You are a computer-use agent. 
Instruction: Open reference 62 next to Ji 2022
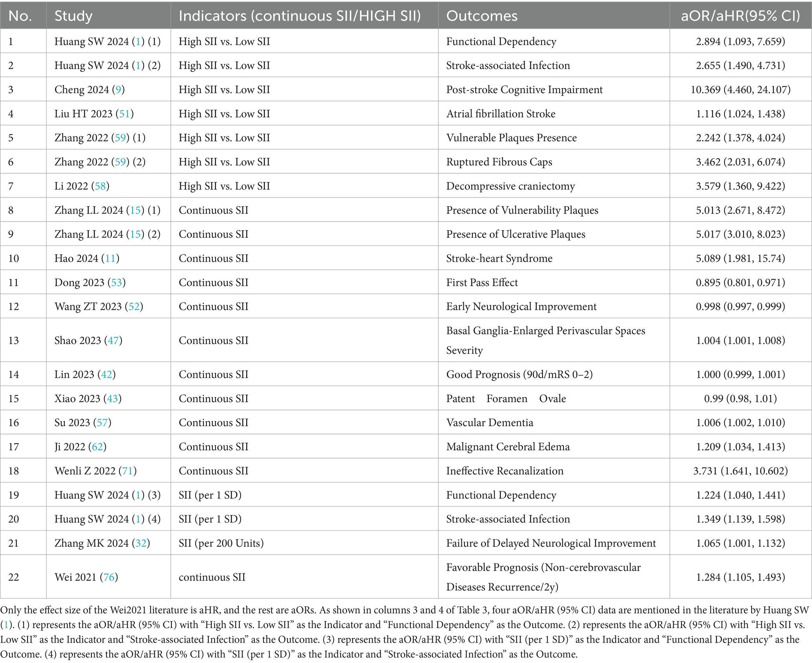tap(97, 447)
